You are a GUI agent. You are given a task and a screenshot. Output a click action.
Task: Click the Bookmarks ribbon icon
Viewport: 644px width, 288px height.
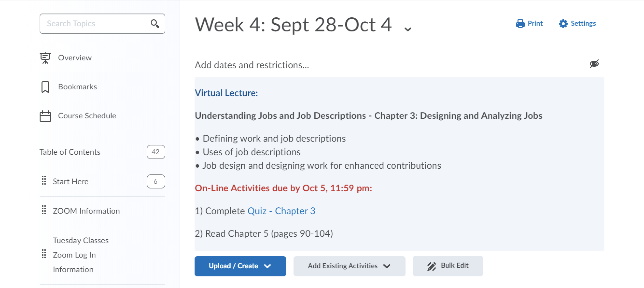[45, 87]
